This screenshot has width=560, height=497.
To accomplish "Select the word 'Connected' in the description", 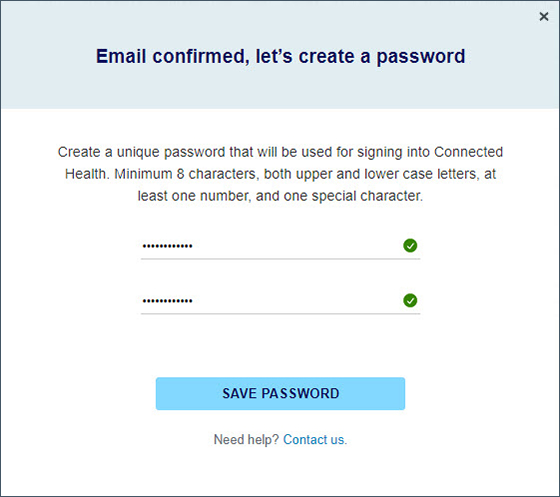I will coord(468,152).
